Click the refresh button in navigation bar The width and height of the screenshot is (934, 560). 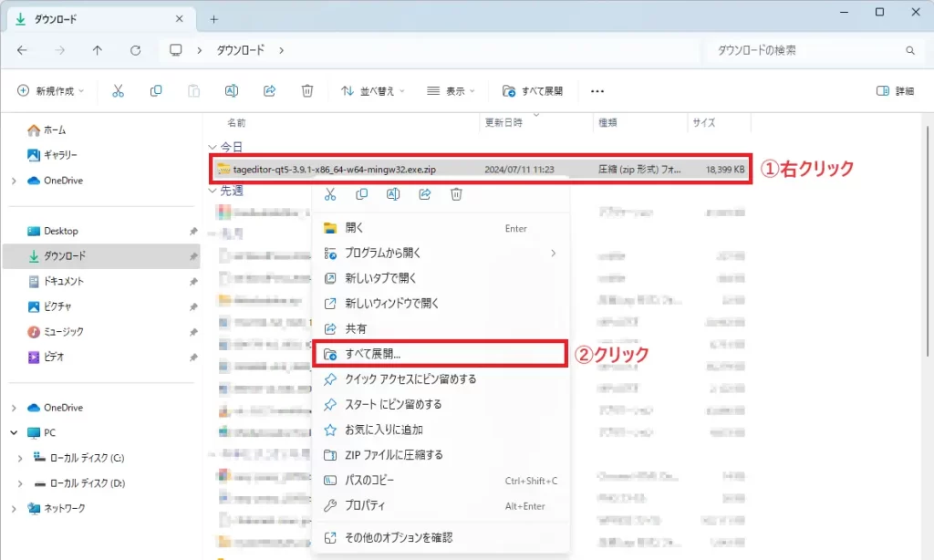click(135, 50)
